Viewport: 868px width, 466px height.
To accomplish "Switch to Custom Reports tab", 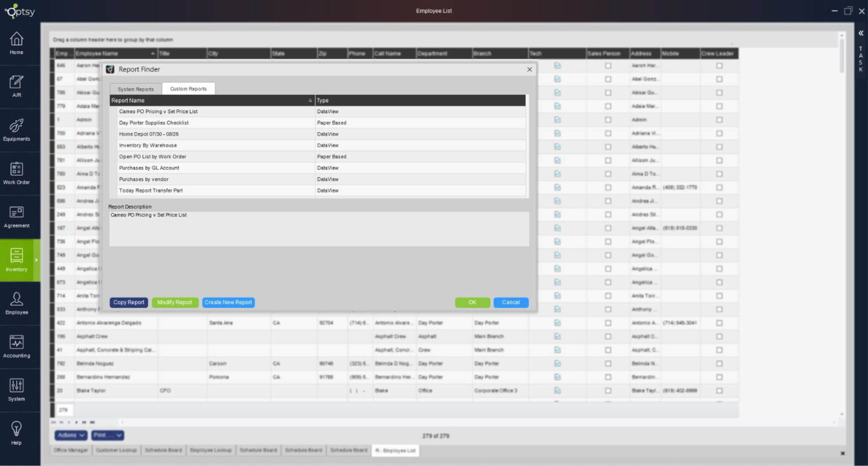I will [x=189, y=89].
